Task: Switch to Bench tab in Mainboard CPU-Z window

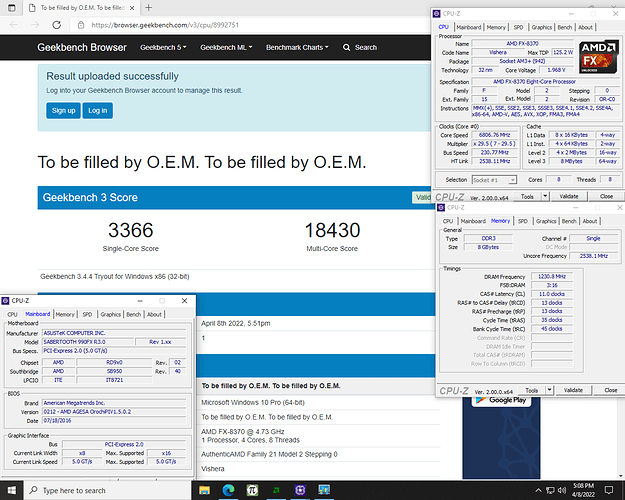Action: (x=134, y=314)
